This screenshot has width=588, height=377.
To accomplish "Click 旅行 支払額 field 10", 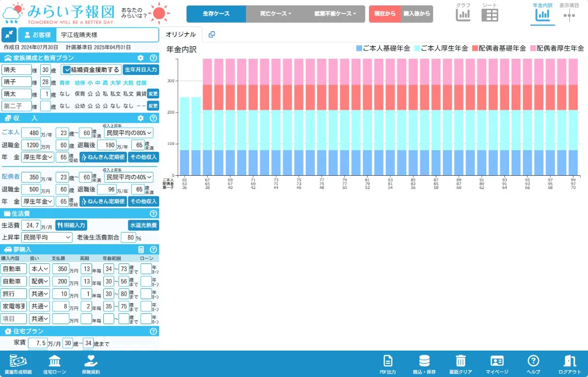I will point(61,294).
